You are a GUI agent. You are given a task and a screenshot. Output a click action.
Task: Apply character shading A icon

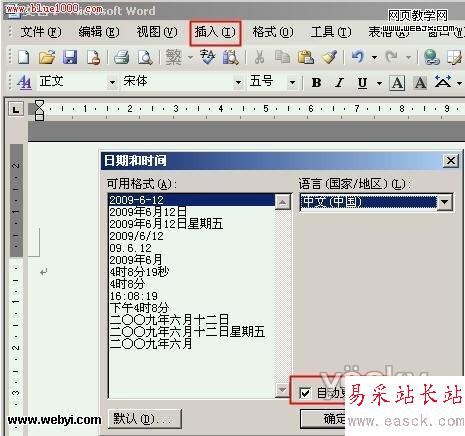(420, 83)
